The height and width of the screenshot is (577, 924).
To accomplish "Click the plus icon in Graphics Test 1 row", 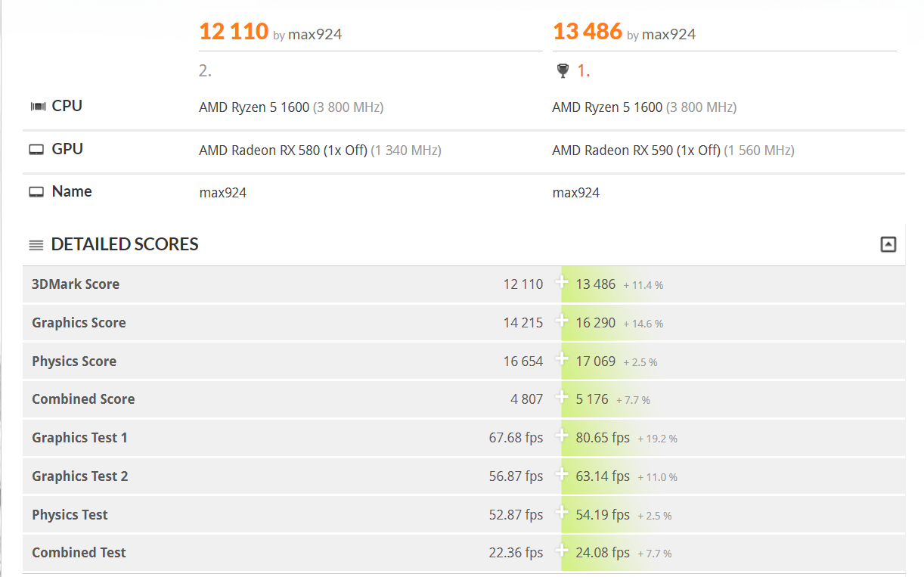I will point(562,436).
